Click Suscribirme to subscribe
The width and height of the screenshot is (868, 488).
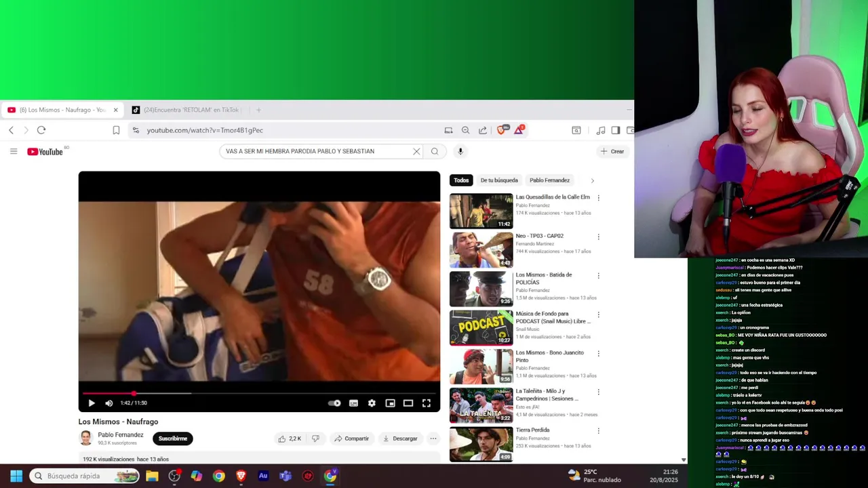pos(173,439)
